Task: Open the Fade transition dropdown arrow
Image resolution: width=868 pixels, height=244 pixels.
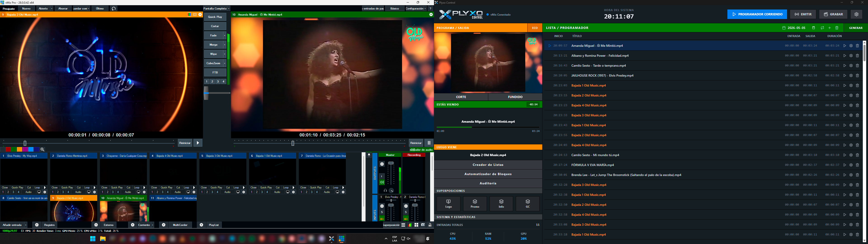Action: click(225, 35)
